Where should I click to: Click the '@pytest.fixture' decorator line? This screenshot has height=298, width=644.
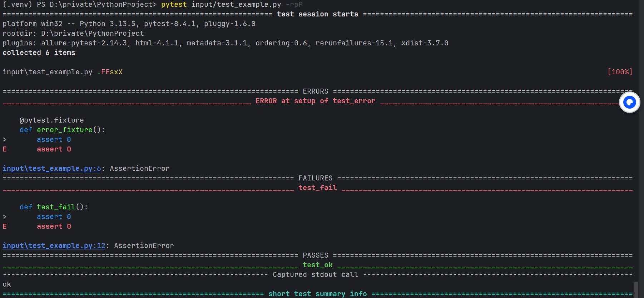click(52, 120)
